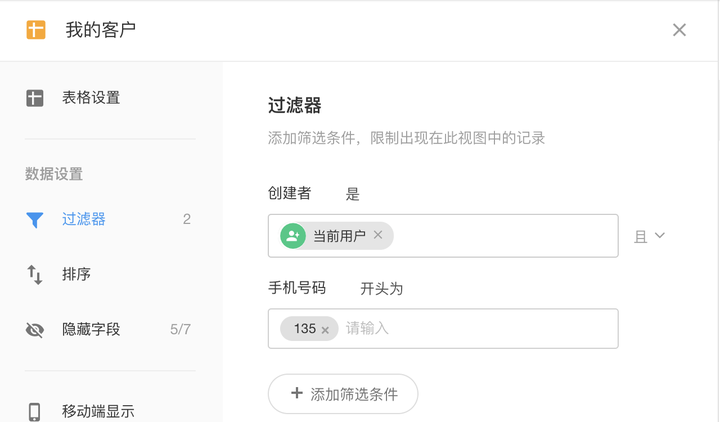The width and height of the screenshot is (720, 422).
Task: Remove the 当前用户 tag
Action: click(378, 235)
